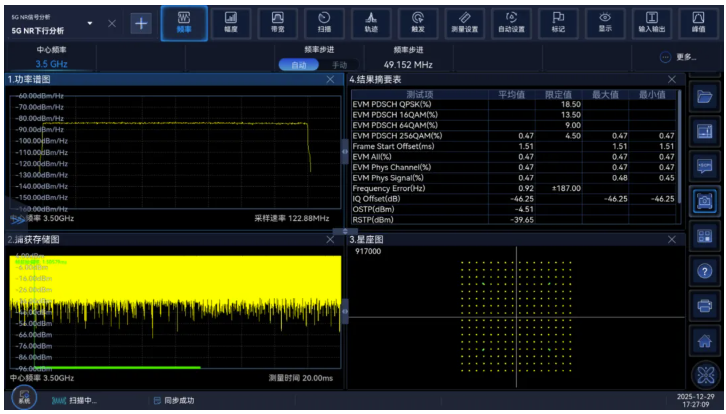The width and height of the screenshot is (726, 414).
Task: Close the 4.结果摘要表 panel
Action: [672, 80]
